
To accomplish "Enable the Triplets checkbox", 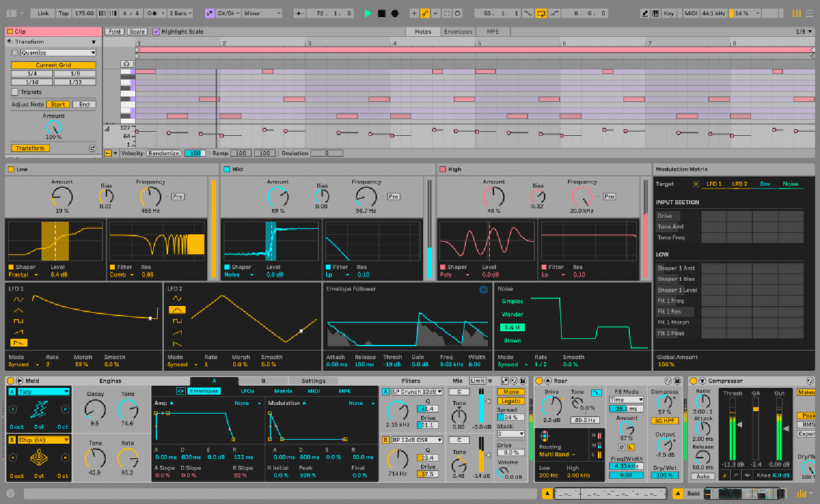I will 15,92.
